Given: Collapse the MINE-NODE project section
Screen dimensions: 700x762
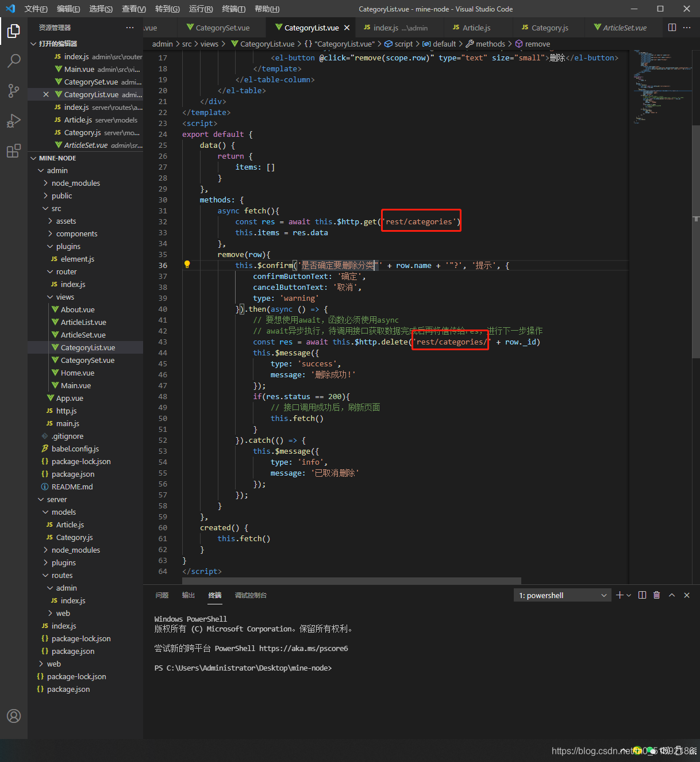Looking at the screenshot, I should click(85, 158).
